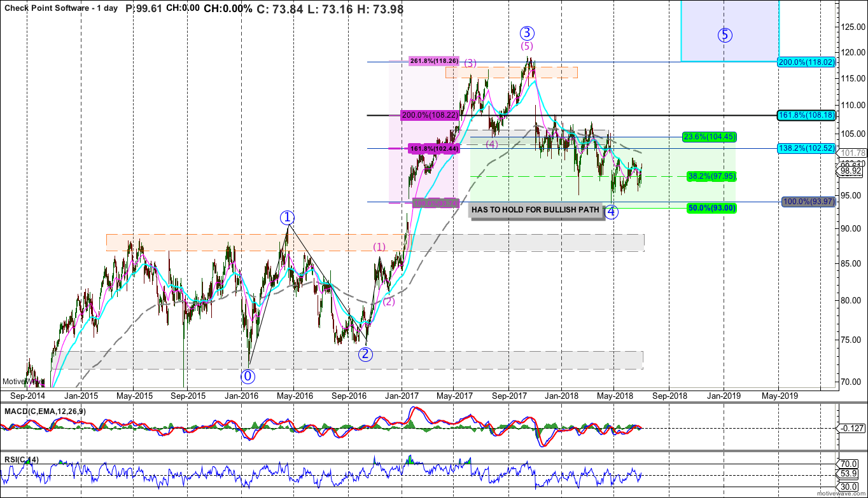Select the 138.2%(102.52) extension label
Image resolution: width=868 pixels, height=498 pixels.
(x=806, y=147)
